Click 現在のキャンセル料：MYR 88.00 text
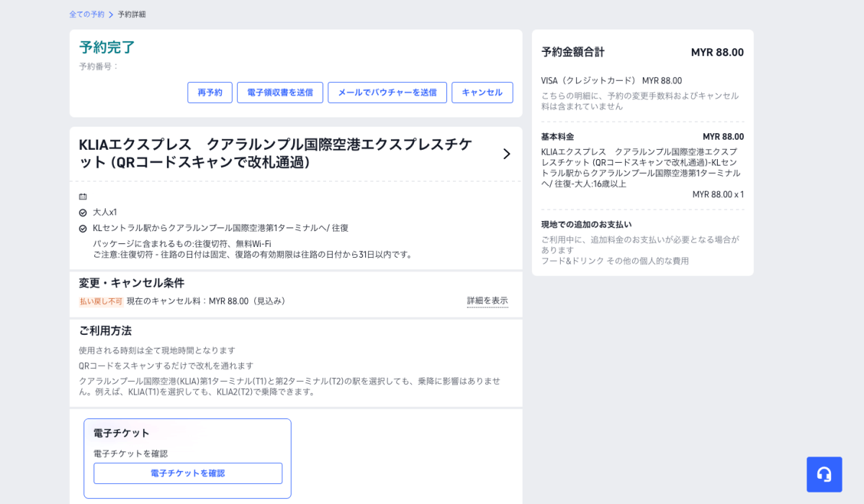 tap(208, 301)
